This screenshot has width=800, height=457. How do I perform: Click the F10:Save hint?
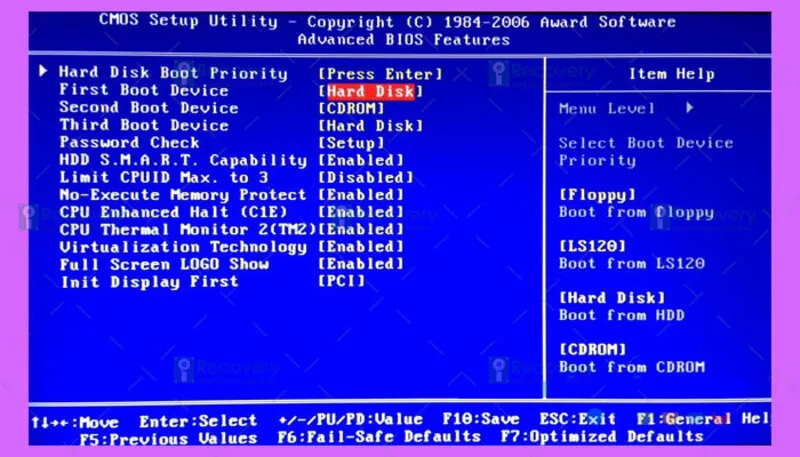pyautogui.click(x=481, y=419)
